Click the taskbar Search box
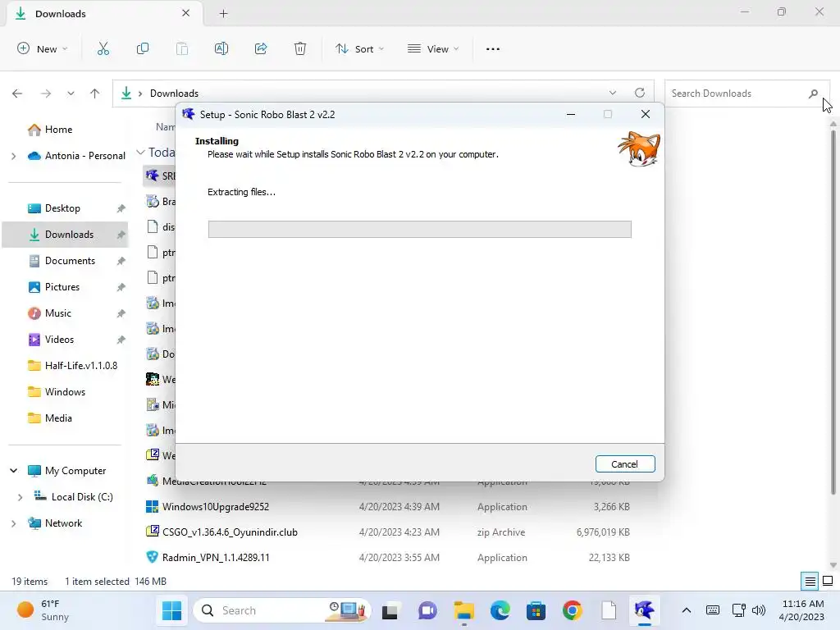 (281, 610)
